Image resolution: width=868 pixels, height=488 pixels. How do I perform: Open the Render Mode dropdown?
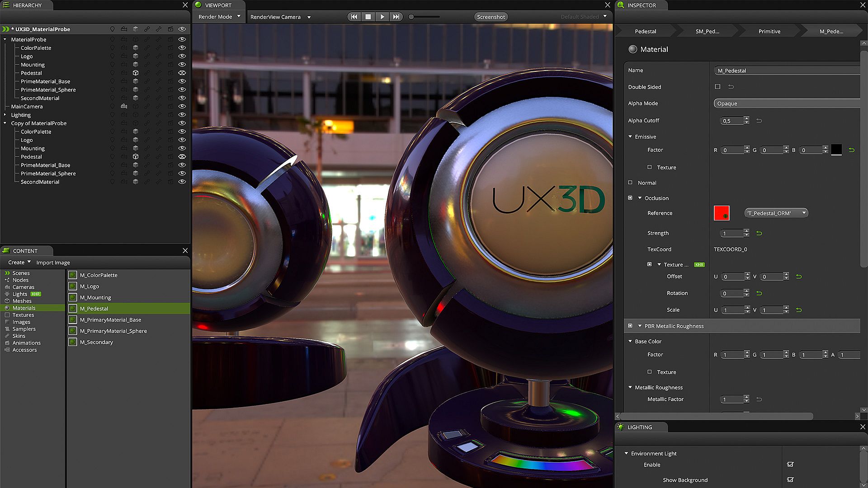(x=220, y=17)
